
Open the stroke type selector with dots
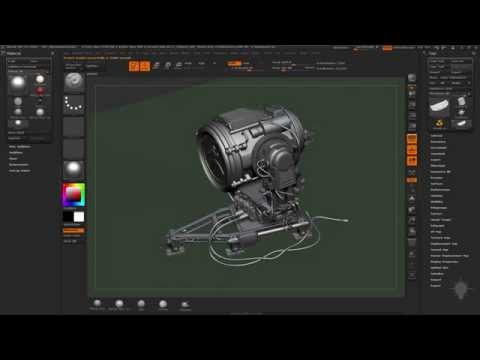coord(74,104)
